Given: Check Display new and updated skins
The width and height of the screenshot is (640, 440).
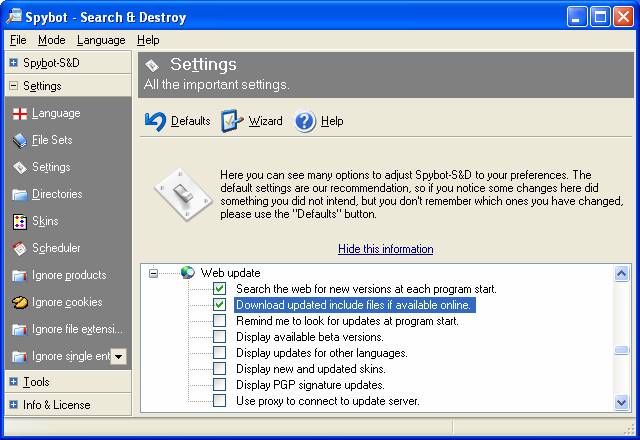Looking at the screenshot, I should click(x=220, y=369).
